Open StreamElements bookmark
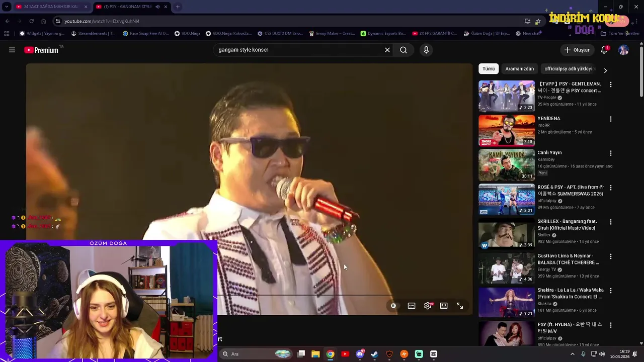This screenshot has width=644, height=362. point(94,34)
